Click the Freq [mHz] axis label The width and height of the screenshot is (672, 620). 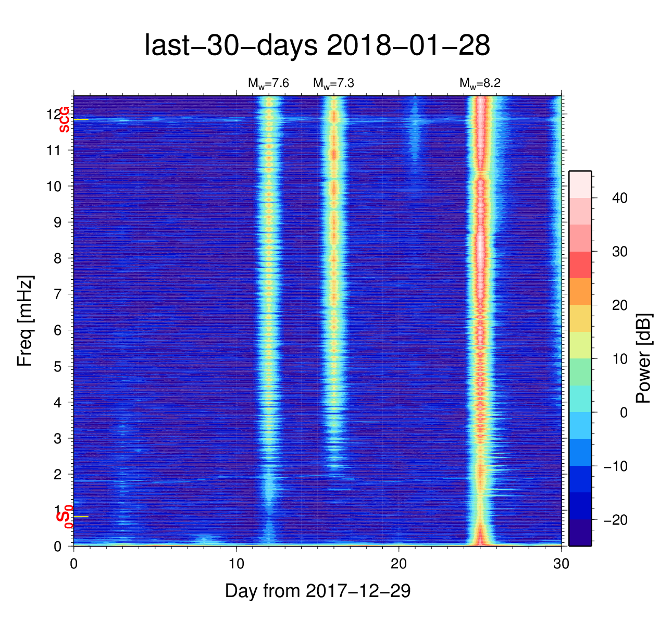click(x=25, y=321)
